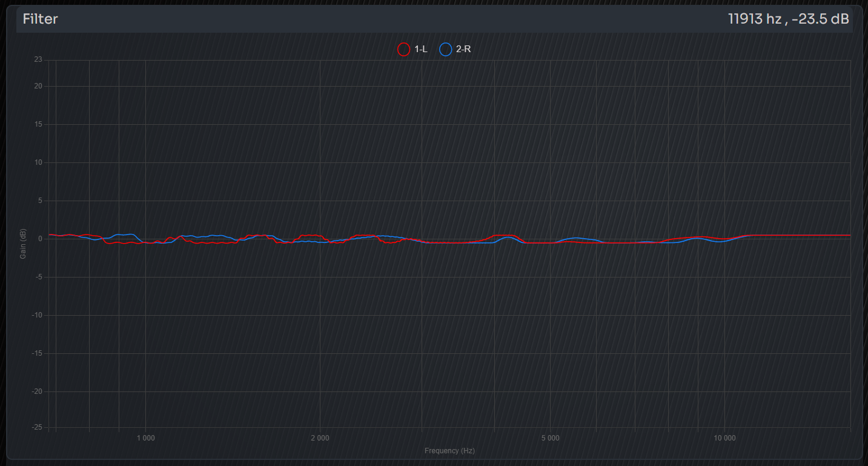Click the Gain (dB) axis label
The image size is (868, 466).
(x=23, y=244)
